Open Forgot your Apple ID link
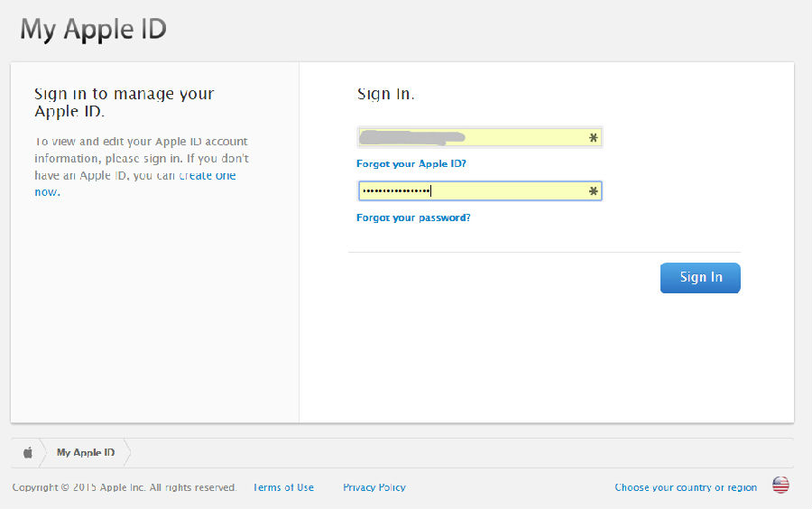Screen dimensions: 812x509 411,163
